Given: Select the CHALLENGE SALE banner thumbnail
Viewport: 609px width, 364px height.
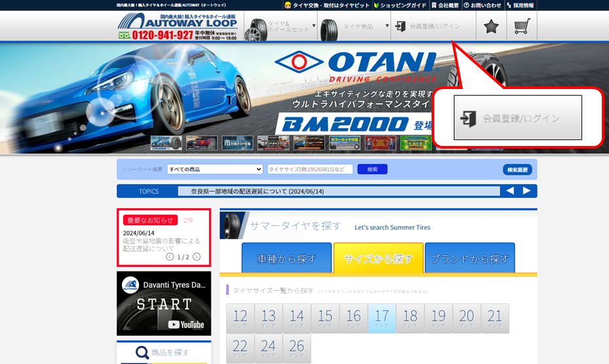Looking at the screenshot, I should (416, 143).
